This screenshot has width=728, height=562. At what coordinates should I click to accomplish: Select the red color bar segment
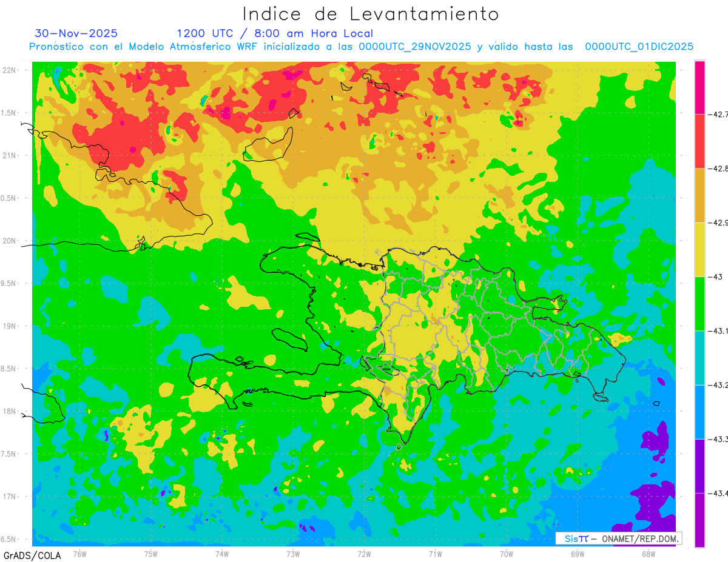coord(699,141)
